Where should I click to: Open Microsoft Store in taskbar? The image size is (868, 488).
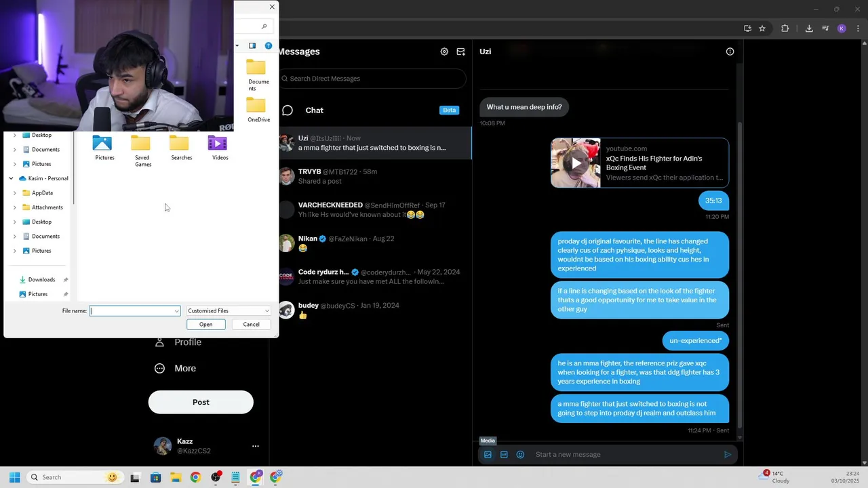pyautogui.click(x=155, y=477)
